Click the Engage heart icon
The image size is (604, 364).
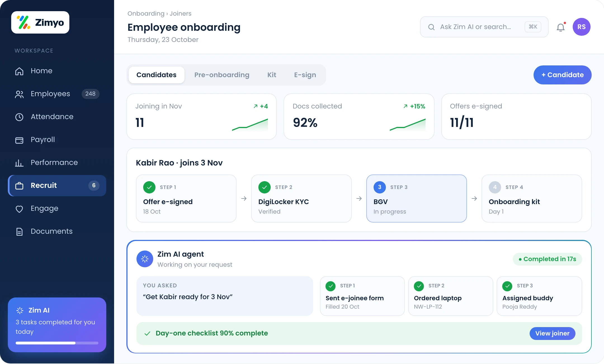tap(19, 209)
